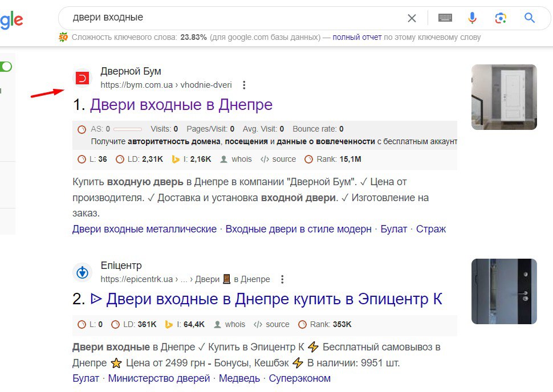Click Rank: 353K metric icon
The height and width of the screenshot is (392, 553).
point(302,325)
